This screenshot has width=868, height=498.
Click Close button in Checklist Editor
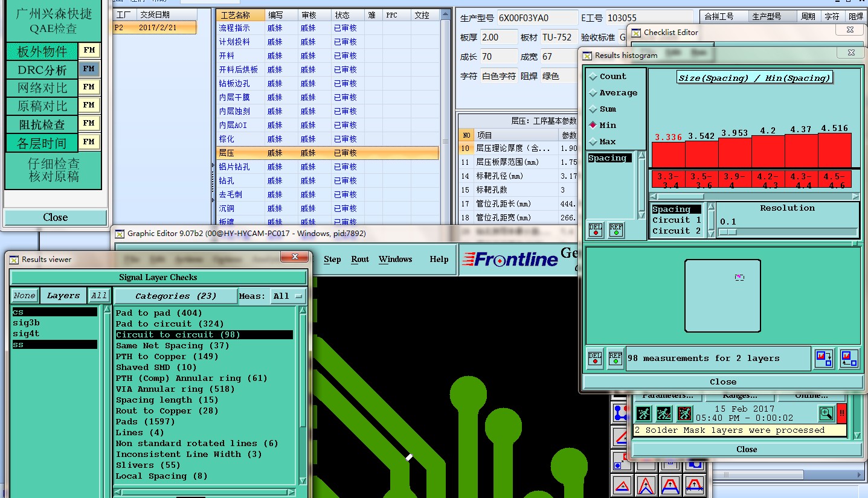click(747, 449)
